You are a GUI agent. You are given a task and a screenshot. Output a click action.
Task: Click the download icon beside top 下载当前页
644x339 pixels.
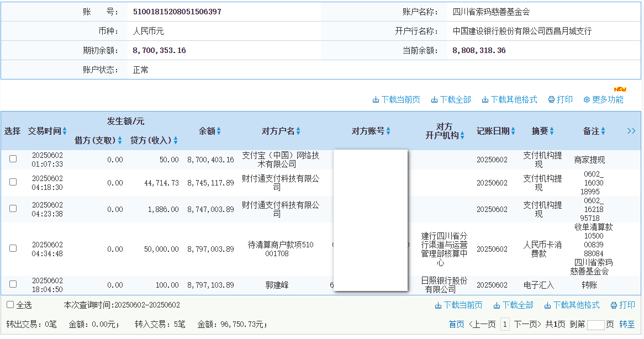376,100
